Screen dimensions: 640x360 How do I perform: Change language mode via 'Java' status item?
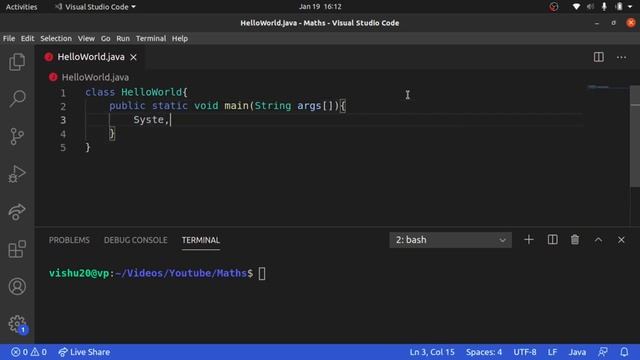(x=577, y=352)
